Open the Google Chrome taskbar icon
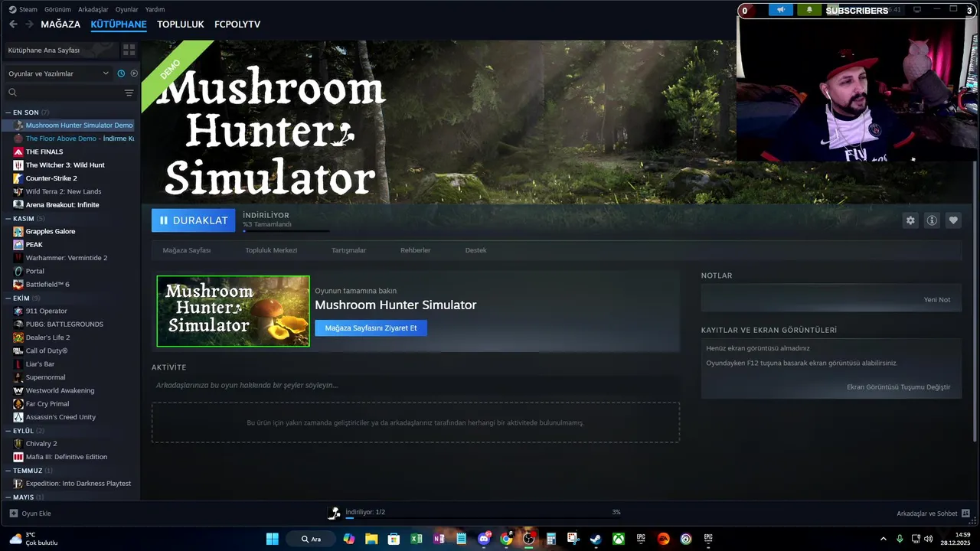The height and width of the screenshot is (551, 980). click(x=506, y=539)
